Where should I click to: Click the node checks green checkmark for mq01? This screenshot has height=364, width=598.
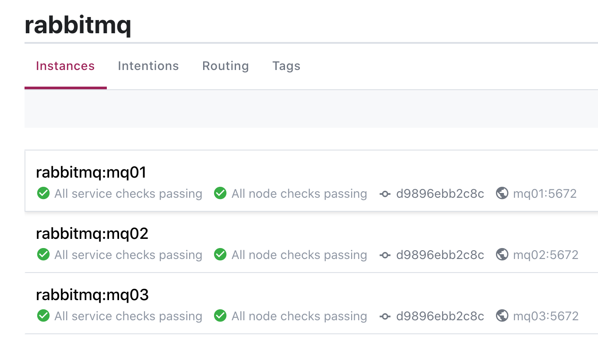pyautogui.click(x=220, y=193)
